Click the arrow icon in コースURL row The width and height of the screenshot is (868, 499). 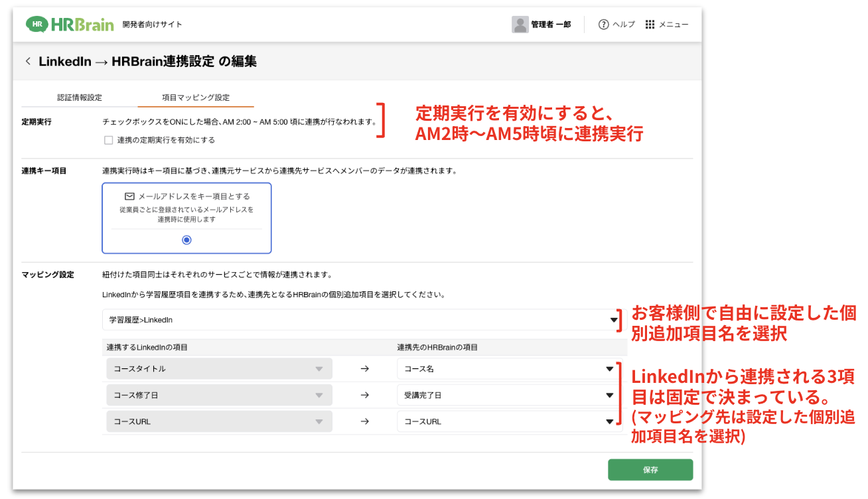tap(364, 422)
